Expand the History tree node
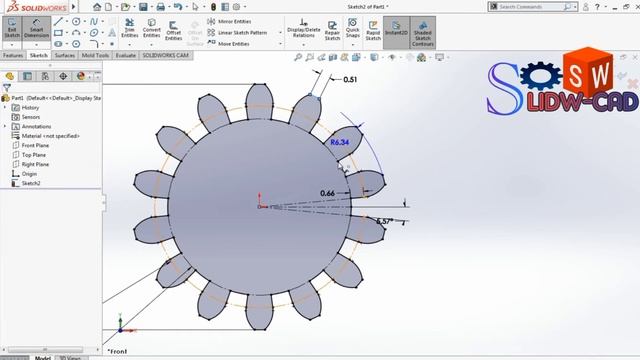This screenshot has width=640, height=360. pos(5,107)
